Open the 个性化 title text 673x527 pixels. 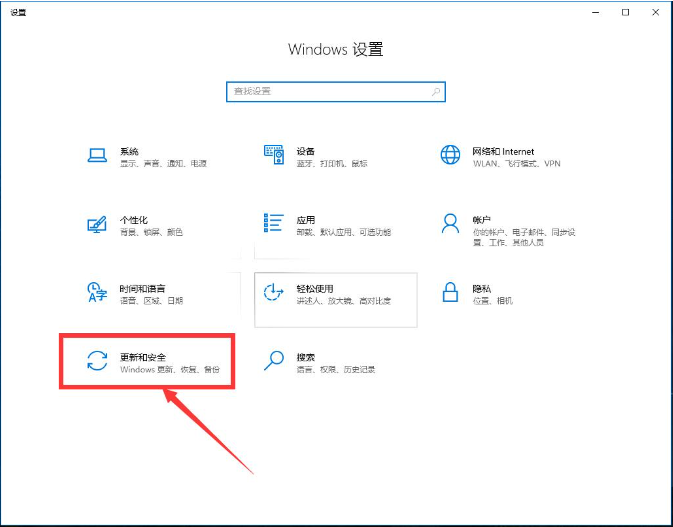pyautogui.click(x=134, y=219)
